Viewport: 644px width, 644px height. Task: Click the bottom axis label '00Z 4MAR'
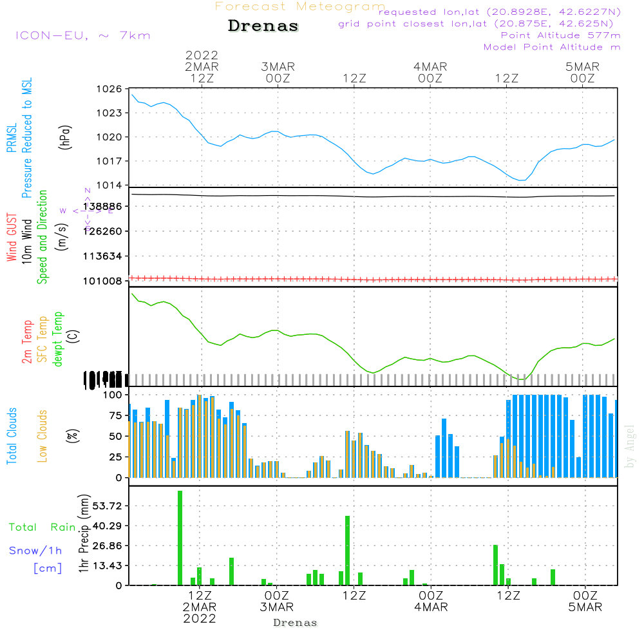[431, 601]
